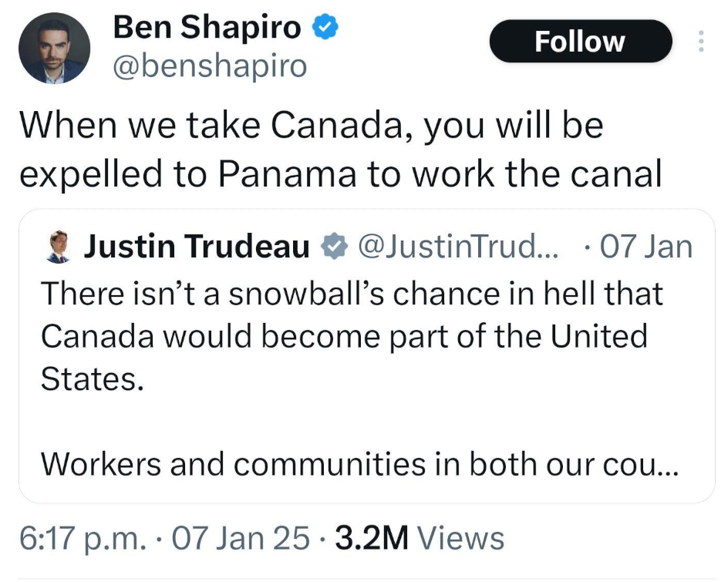Click the "Canada would become part" quoted line
Screen dimensions: 728x582
click(x=343, y=337)
